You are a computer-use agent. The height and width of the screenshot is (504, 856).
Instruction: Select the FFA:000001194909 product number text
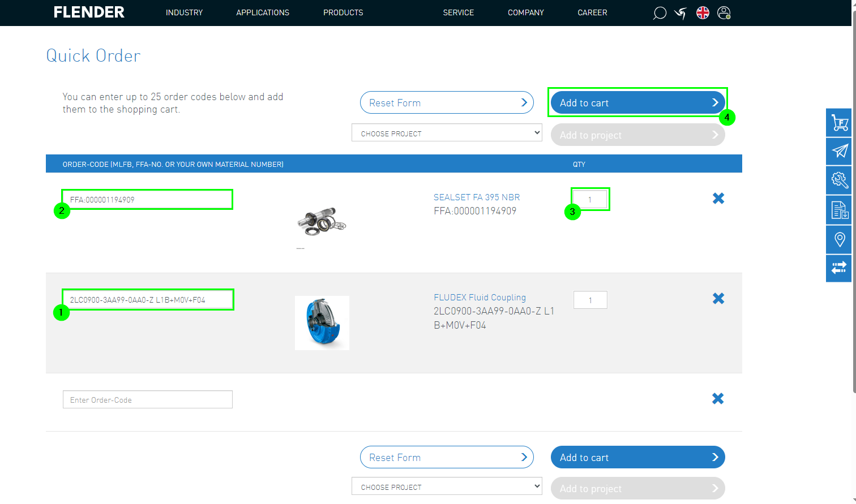475,211
